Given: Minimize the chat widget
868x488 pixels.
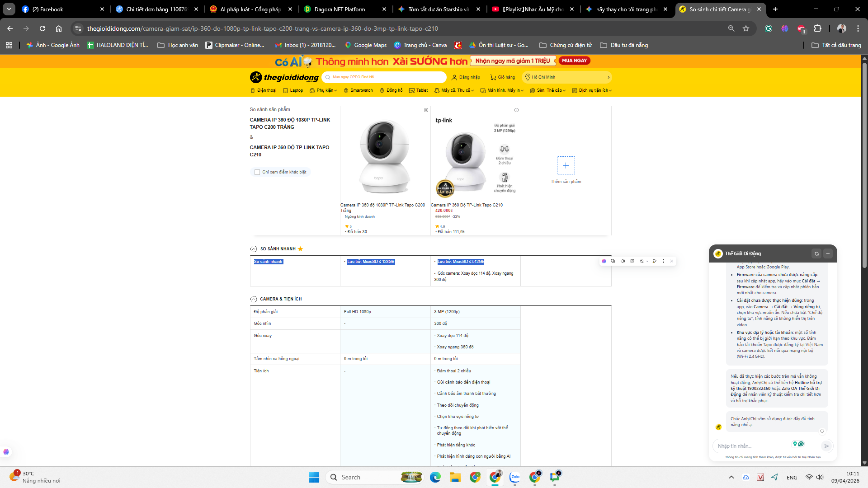Looking at the screenshot, I should click(828, 253).
